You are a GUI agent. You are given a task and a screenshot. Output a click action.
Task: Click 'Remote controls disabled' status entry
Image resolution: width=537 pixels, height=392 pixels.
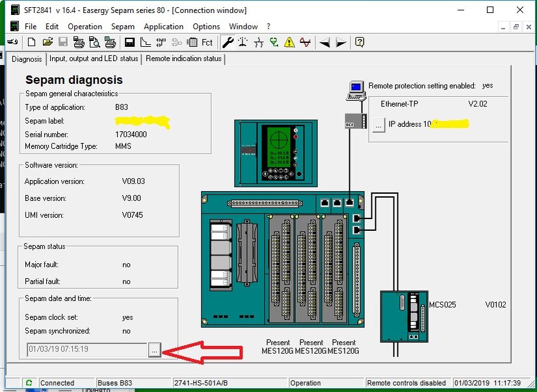click(406, 383)
